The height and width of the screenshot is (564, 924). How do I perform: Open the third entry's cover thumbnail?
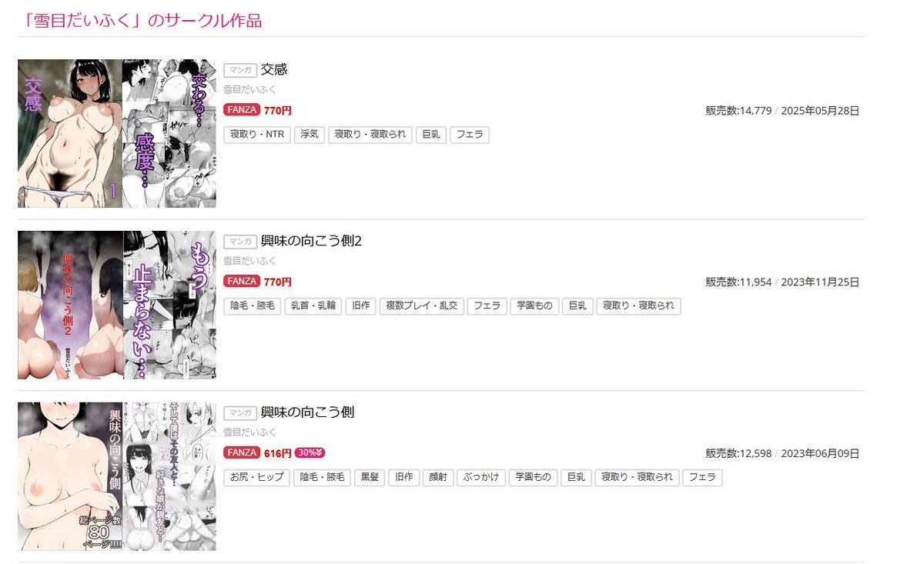tap(117, 476)
